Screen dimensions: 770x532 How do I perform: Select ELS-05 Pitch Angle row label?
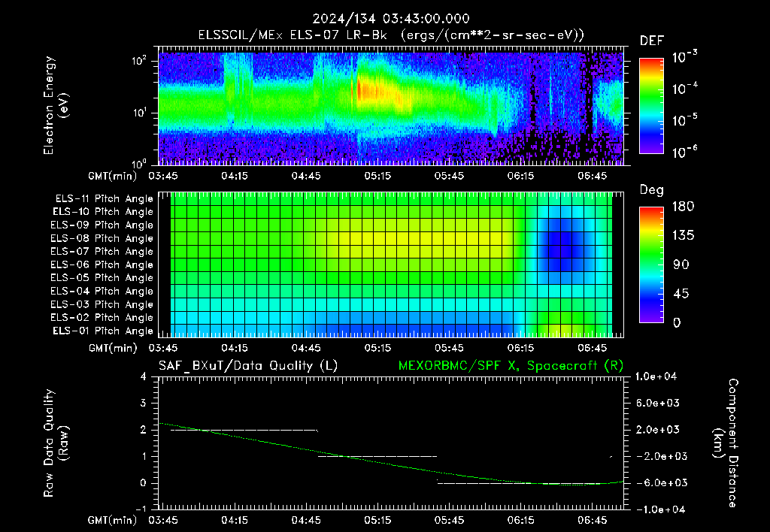[102, 278]
